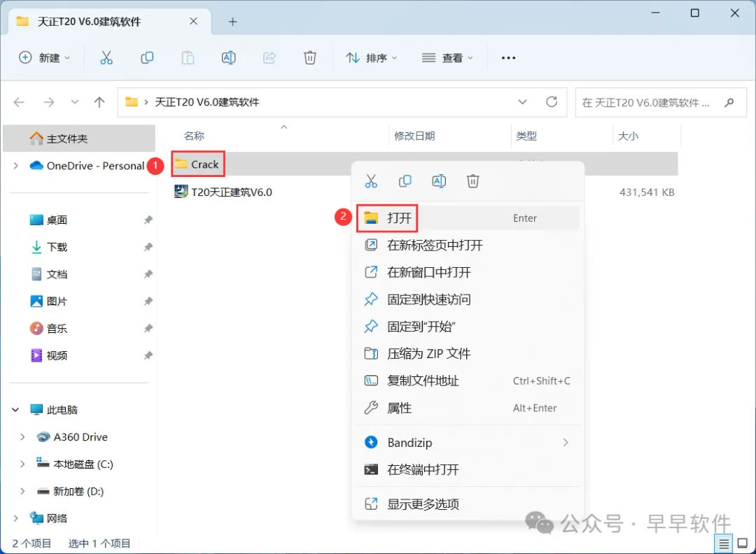Collapse the 此电脑 tree node
This screenshot has width=756, height=554.
coord(15,410)
